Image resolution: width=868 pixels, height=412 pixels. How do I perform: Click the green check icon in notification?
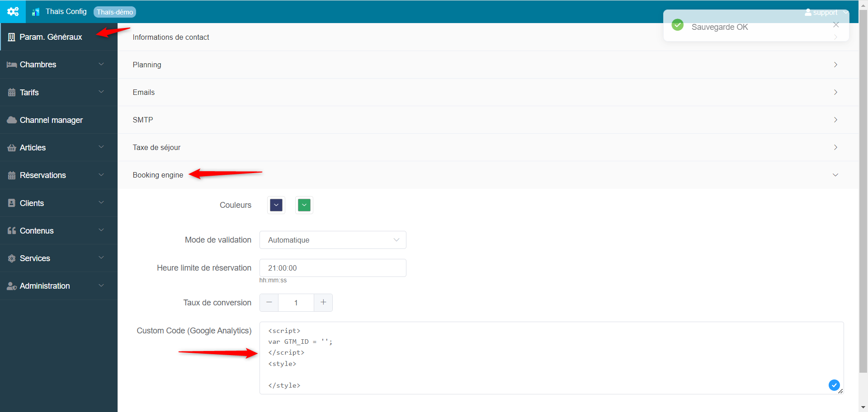tap(677, 25)
